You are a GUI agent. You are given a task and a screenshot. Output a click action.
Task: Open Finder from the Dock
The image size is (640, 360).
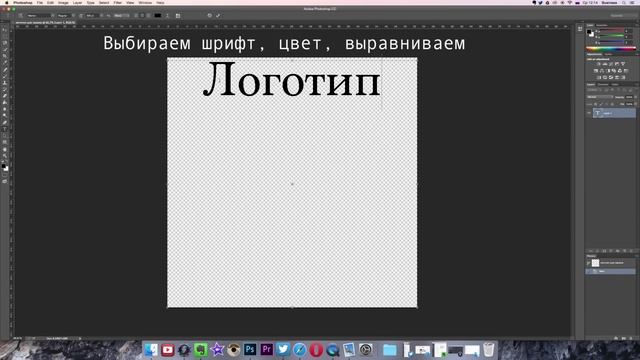tap(151, 349)
